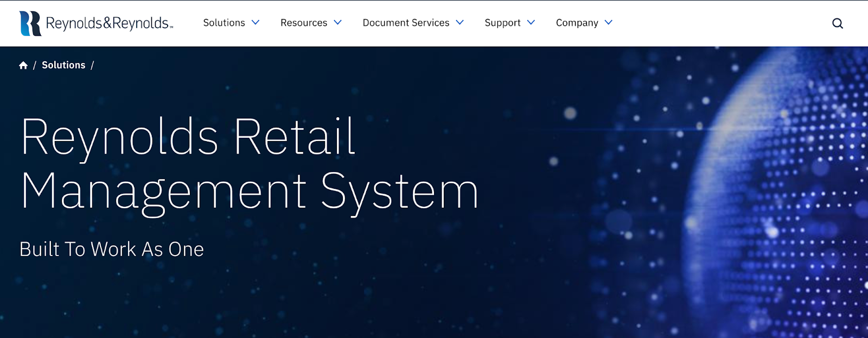Open the Company menu
The width and height of the screenshot is (868, 338).
577,23
